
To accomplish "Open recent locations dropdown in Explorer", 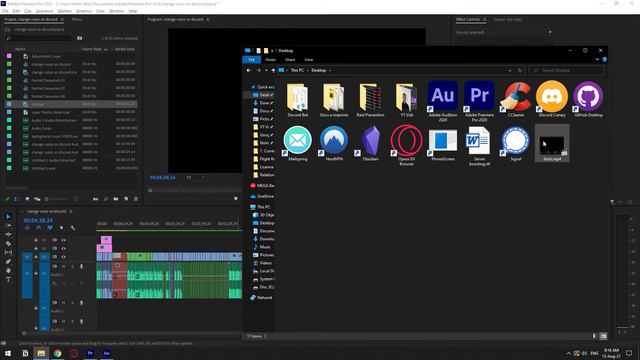I will click(x=266, y=71).
